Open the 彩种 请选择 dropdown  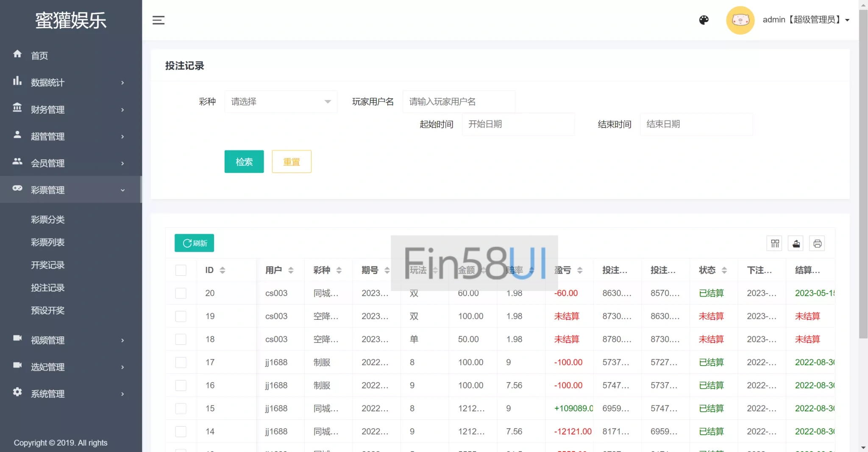tap(281, 102)
